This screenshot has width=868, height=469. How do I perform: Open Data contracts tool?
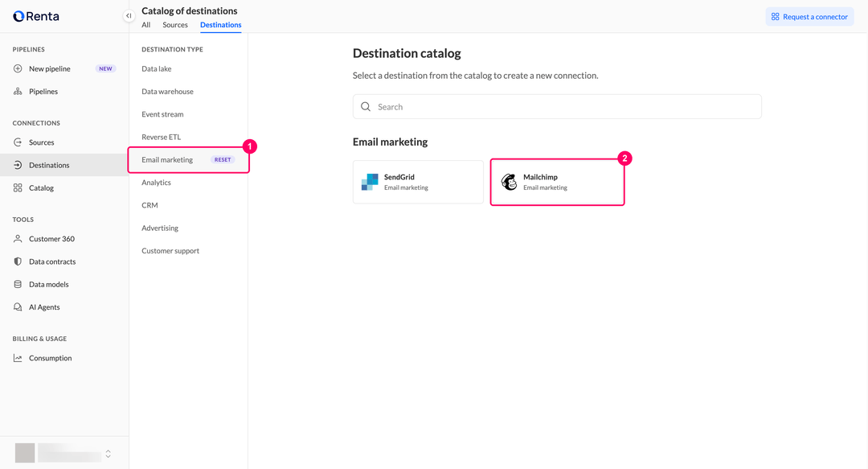[64, 261]
